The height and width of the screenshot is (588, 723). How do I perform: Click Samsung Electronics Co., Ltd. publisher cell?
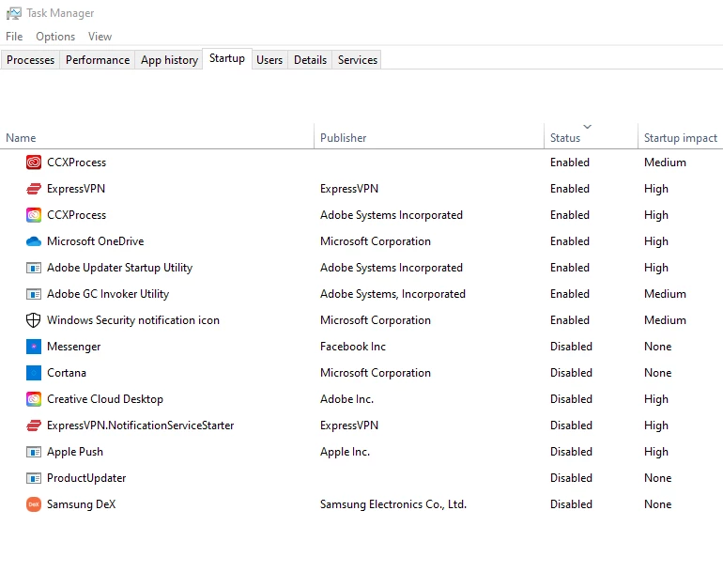point(393,504)
